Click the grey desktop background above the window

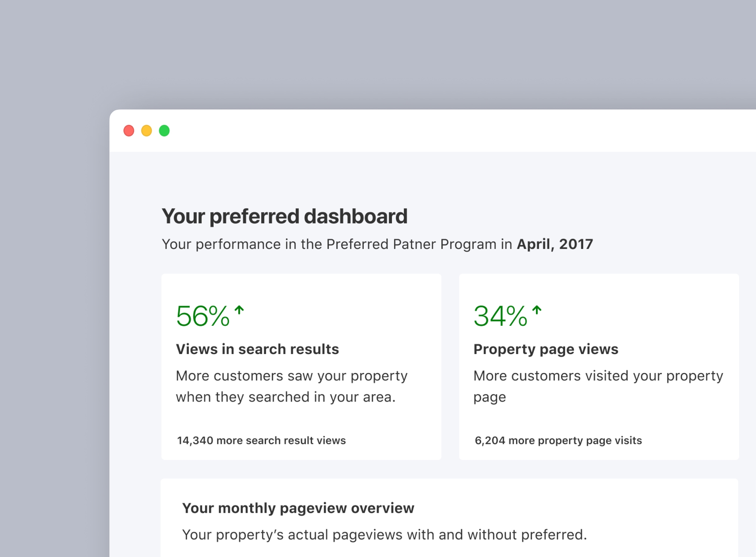[x=378, y=53]
